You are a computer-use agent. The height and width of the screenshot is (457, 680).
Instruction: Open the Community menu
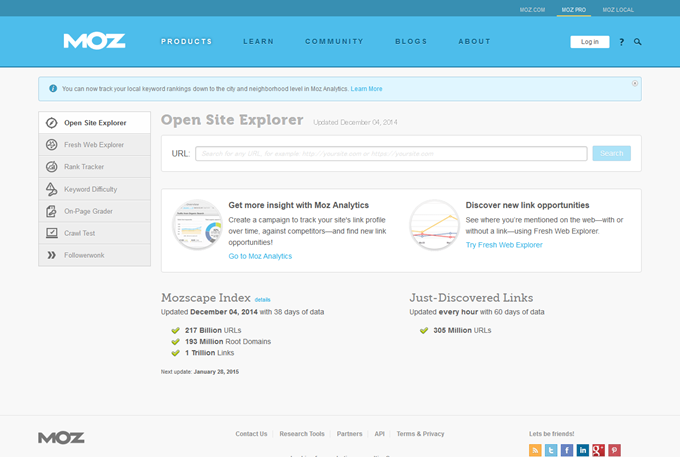pos(334,42)
